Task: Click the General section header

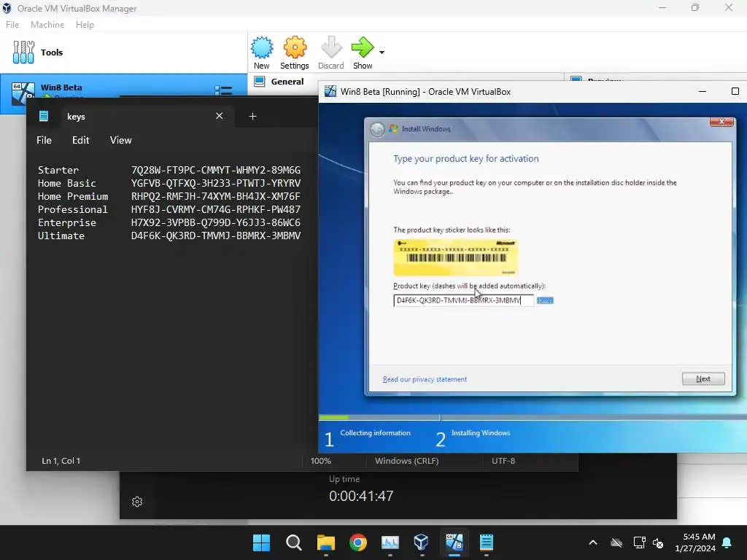Action: 287,82
